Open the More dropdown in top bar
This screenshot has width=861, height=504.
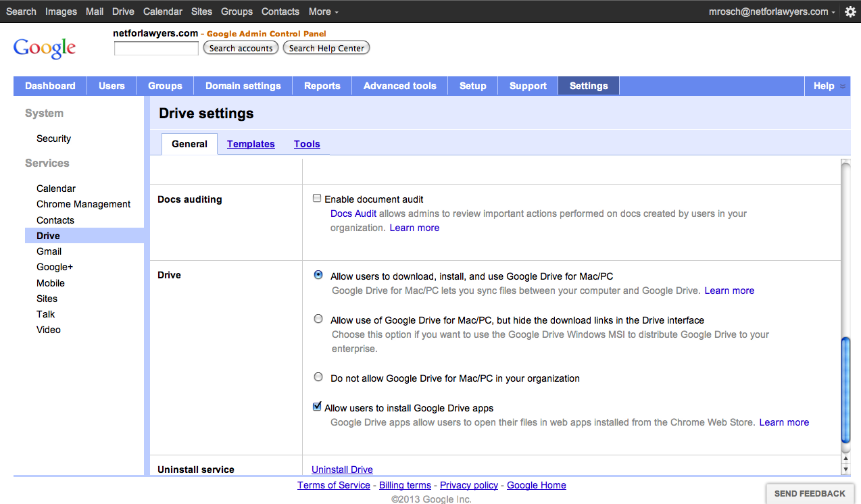point(324,11)
